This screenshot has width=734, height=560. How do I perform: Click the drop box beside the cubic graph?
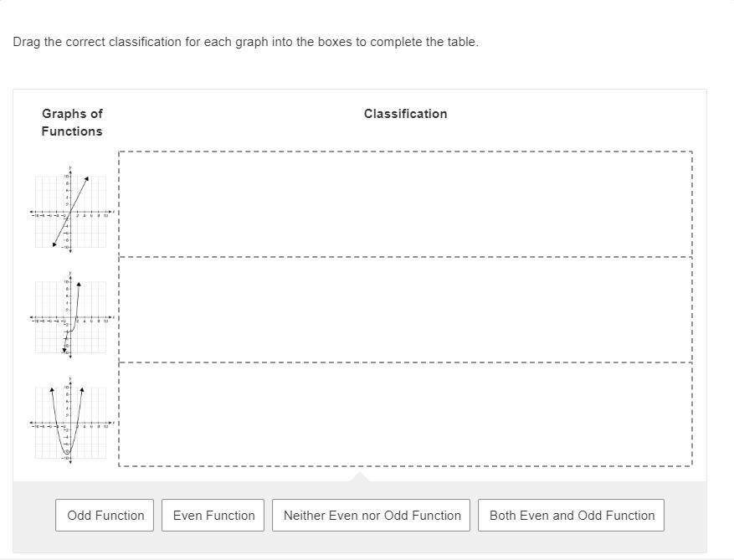(405, 310)
